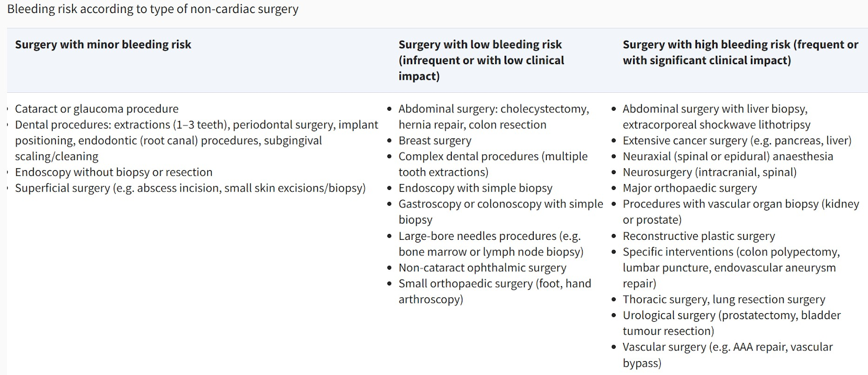Click the 'Breast surgery' list item
Image resolution: width=868 pixels, height=375 pixels.
click(435, 141)
